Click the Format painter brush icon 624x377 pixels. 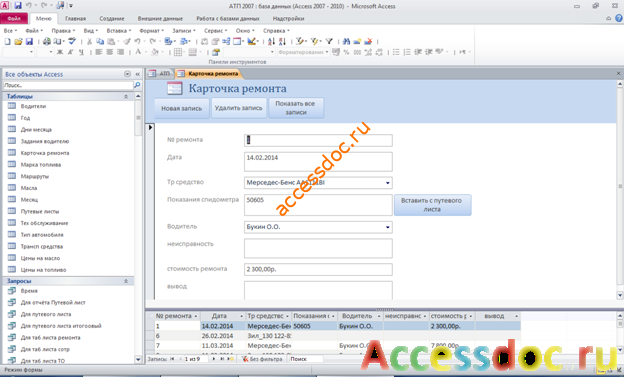[127, 41]
